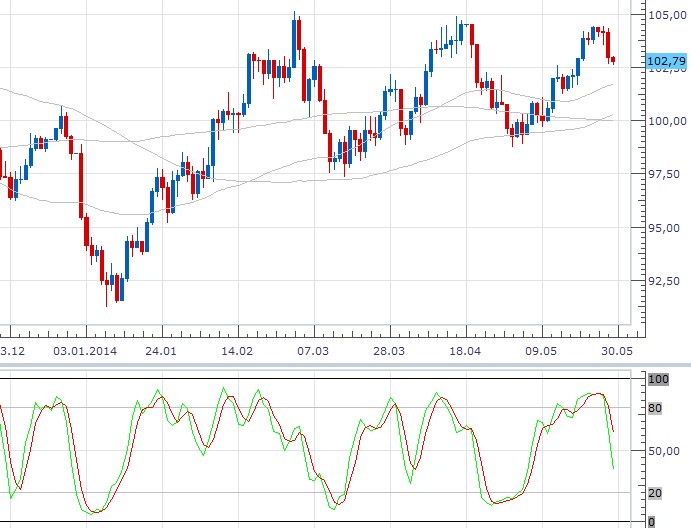Click the last red candlestick on chart
Viewport: 691px width, 528px height.
(613, 61)
